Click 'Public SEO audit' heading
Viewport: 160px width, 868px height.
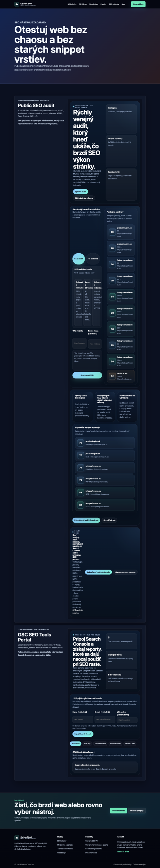(36, 105)
